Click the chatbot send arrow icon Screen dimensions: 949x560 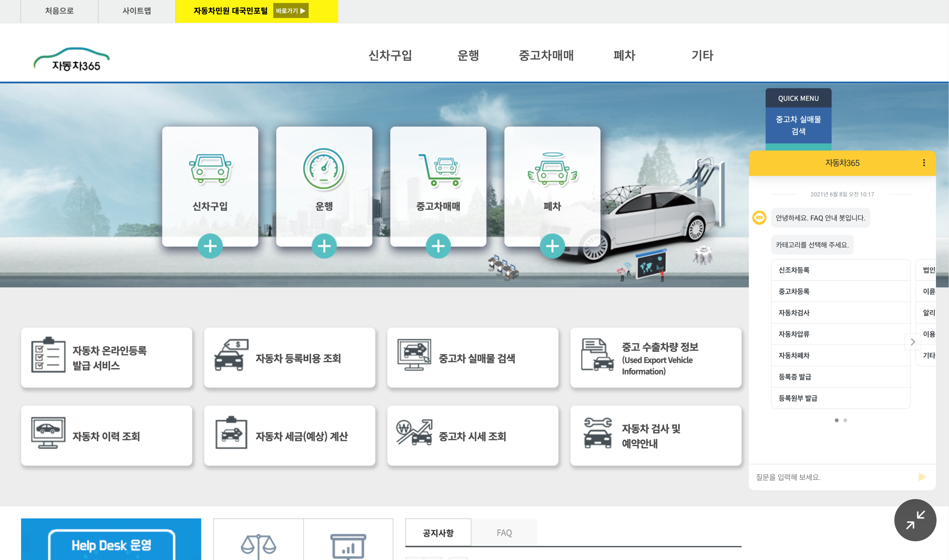point(922,477)
